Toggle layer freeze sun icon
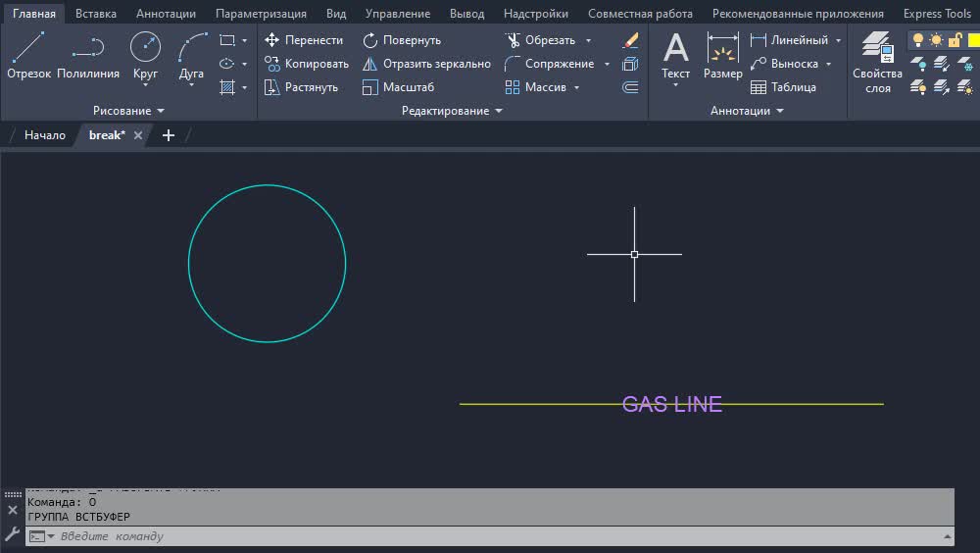The image size is (980, 553). [936, 40]
